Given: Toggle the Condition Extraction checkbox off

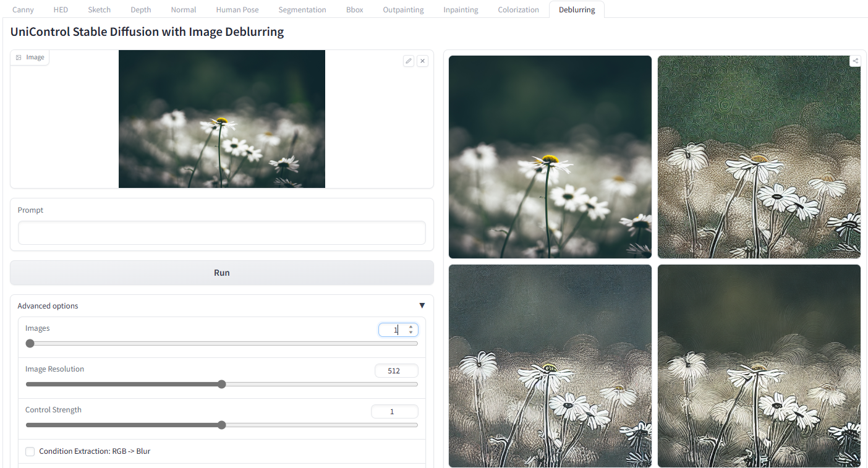Looking at the screenshot, I should [30, 451].
